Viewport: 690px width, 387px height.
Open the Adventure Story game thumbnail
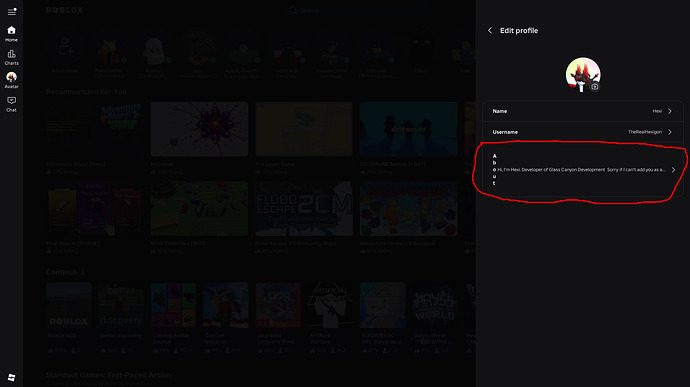[95, 129]
